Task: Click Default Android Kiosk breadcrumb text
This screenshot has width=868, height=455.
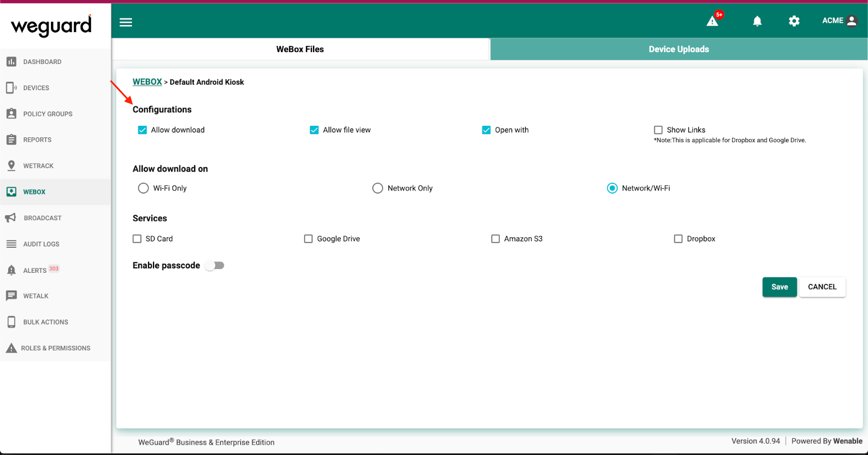Action: tap(207, 82)
